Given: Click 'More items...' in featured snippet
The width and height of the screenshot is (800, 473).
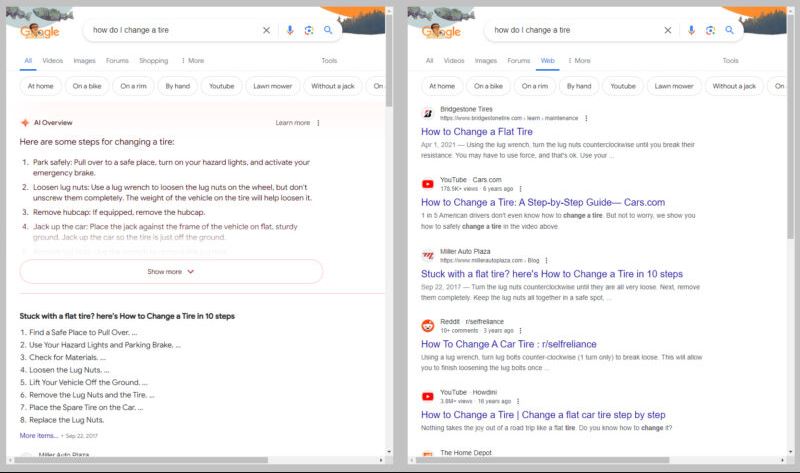Looking at the screenshot, I should [39, 435].
